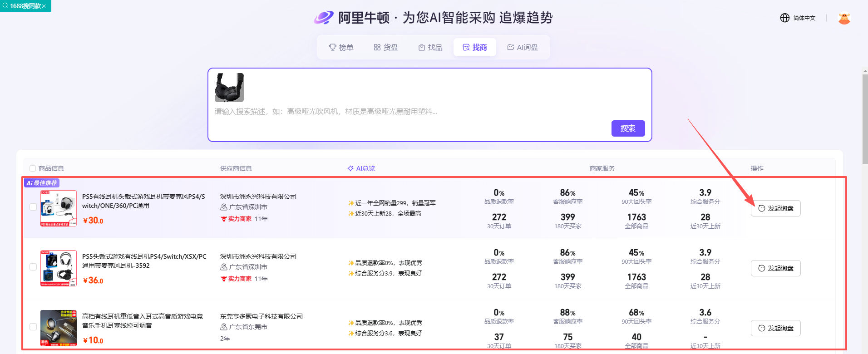868x354 pixels.
Task: Open thumbnail of 高档有线耳机 product
Action: pos(59,328)
